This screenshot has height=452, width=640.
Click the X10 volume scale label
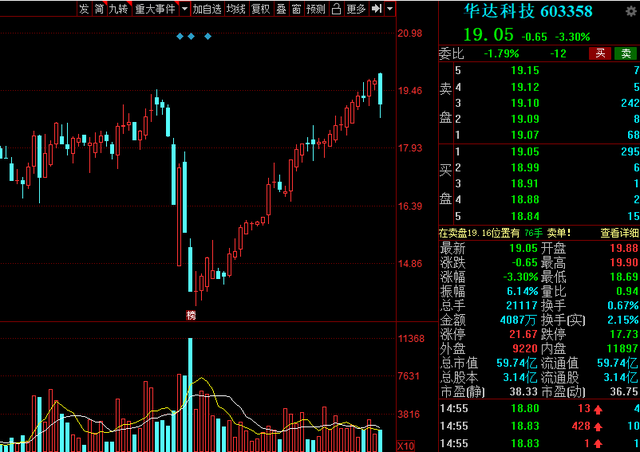pos(406,445)
